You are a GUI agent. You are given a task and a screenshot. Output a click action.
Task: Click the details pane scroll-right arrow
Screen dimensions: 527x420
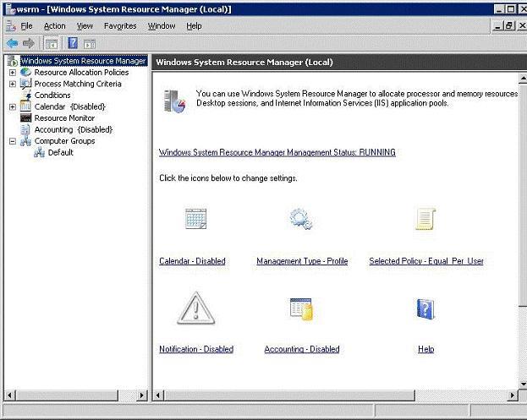512,395
